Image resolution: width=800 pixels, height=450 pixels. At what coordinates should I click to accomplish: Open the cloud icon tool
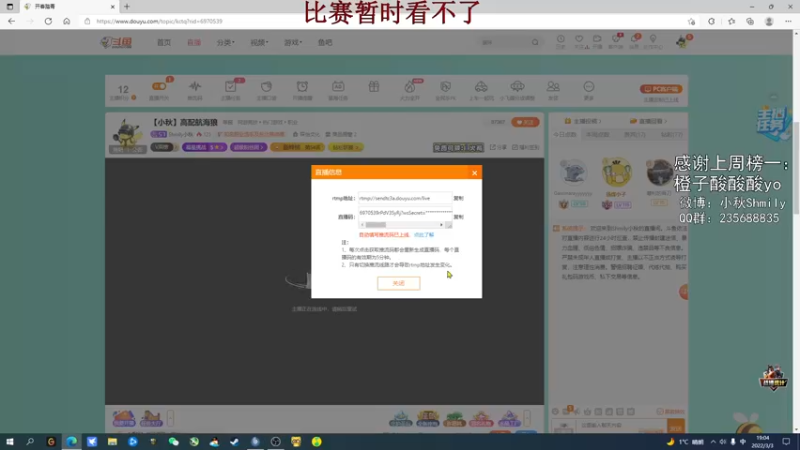(517, 87)
